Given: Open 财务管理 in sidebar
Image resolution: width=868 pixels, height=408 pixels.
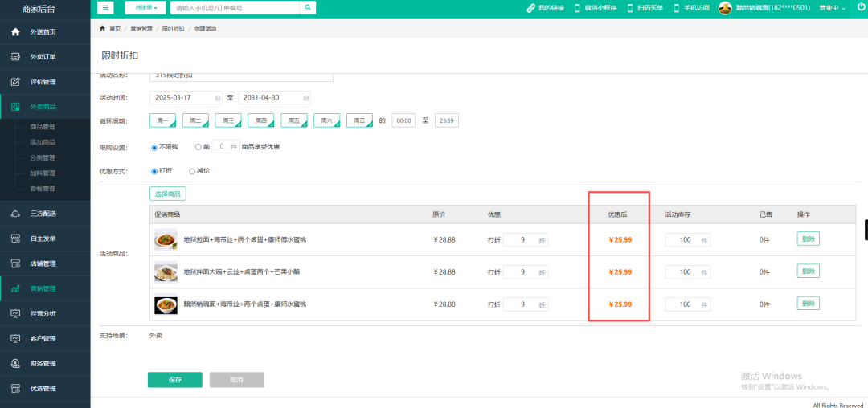Looking at the screenshot, I should click(43, 364).
